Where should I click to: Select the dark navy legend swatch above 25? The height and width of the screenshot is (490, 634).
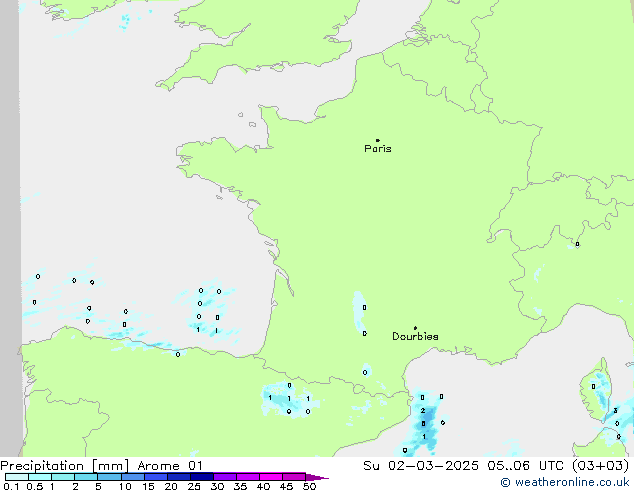(202, 477)
